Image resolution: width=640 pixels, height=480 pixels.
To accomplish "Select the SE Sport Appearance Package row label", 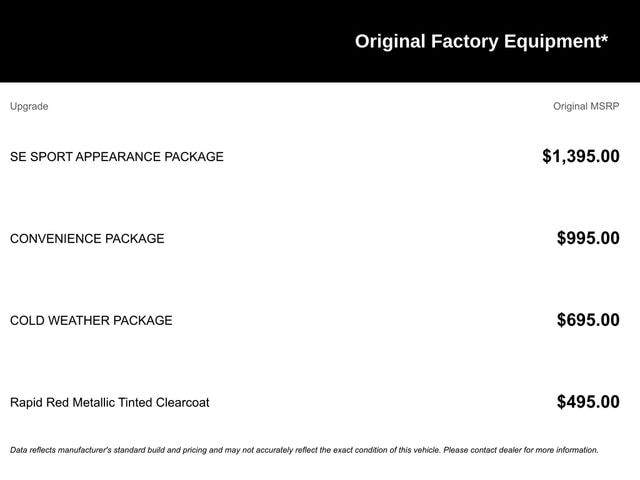I will click(117, 157).
